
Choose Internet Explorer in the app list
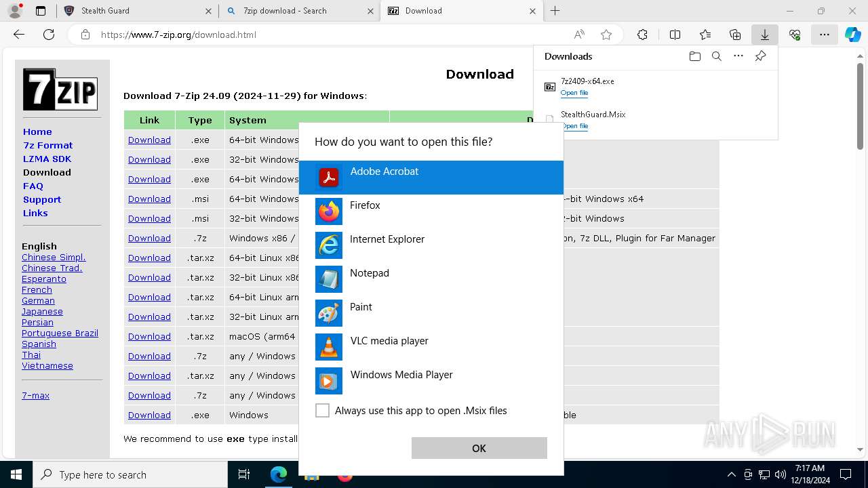[431, 245]
